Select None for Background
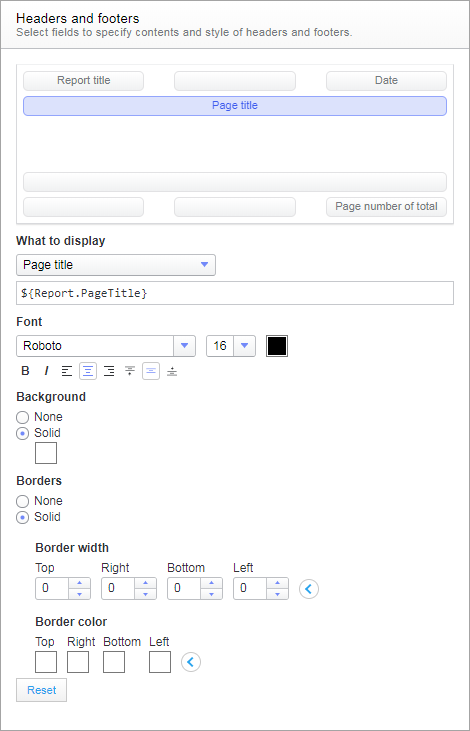The width and height of the screenshot is (470, 731). pos(22,417)
